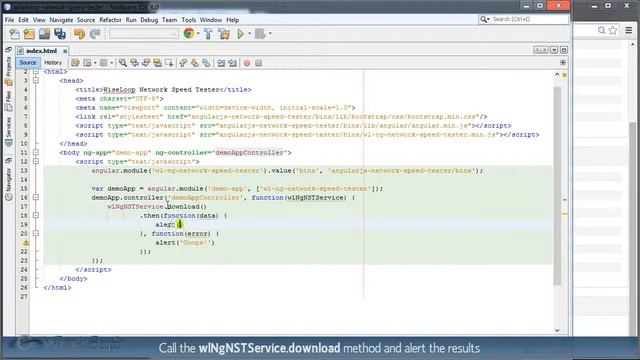This screenshot has height=360, width=640.
Task: Toggle bookmark on current line
Action: [x=206, y=63]
